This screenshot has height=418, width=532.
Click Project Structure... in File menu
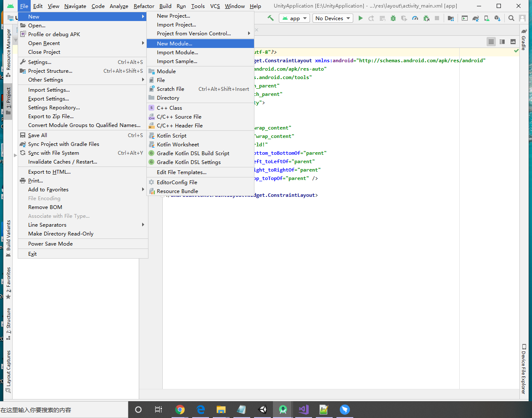coord(83,71)
